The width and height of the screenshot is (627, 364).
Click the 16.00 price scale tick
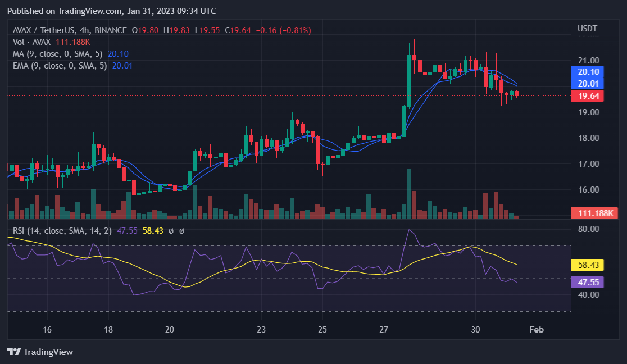589,190
